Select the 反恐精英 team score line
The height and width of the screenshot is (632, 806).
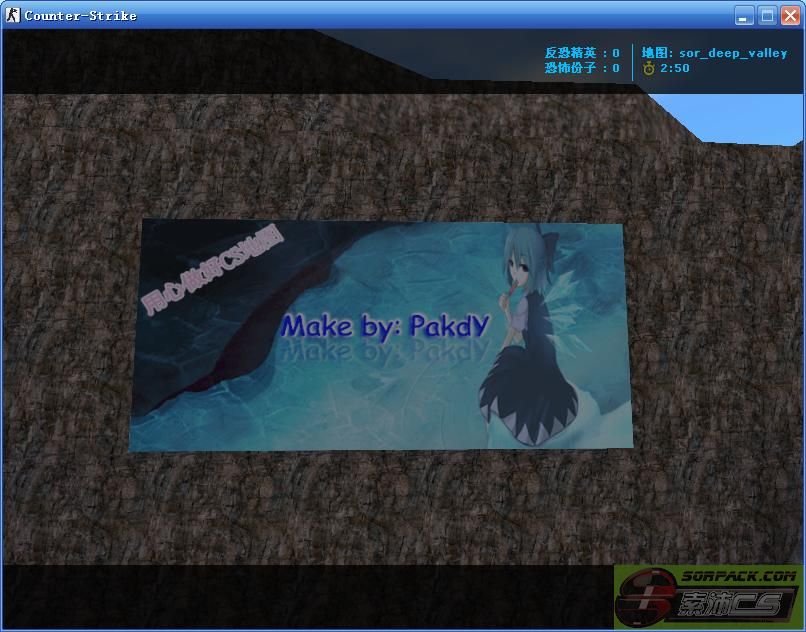pyautogui.click(x=582, y=53)
